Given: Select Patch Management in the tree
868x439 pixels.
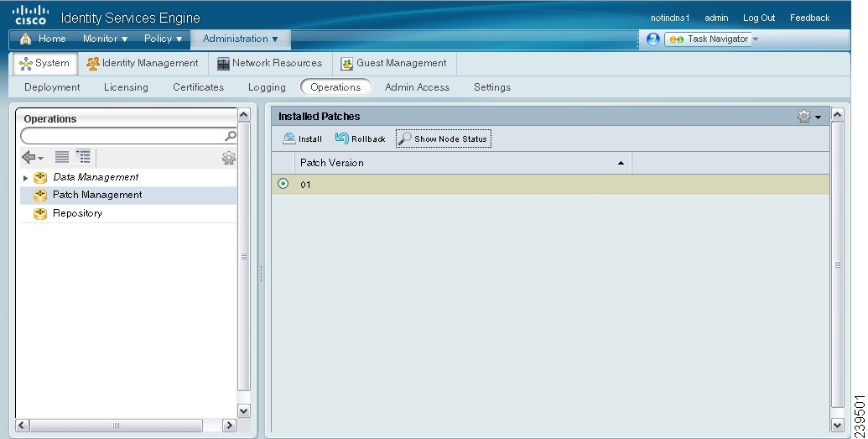Looking at the screenshot, I should [97, 195].
